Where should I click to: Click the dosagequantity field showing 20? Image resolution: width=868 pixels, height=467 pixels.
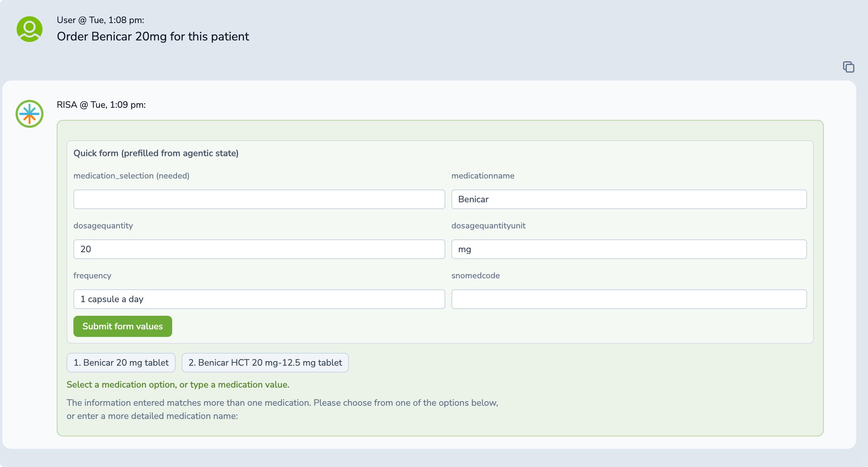(x=259, y=249)
